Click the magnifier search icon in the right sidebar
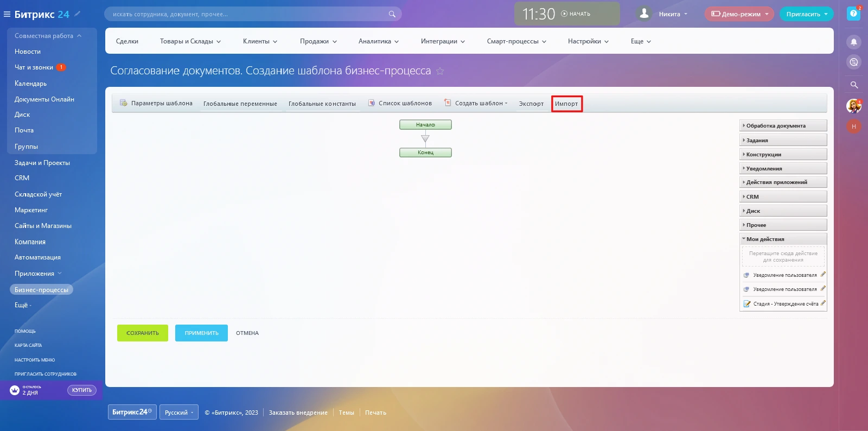Screen dimensions: 868x431 pos(853,85)
